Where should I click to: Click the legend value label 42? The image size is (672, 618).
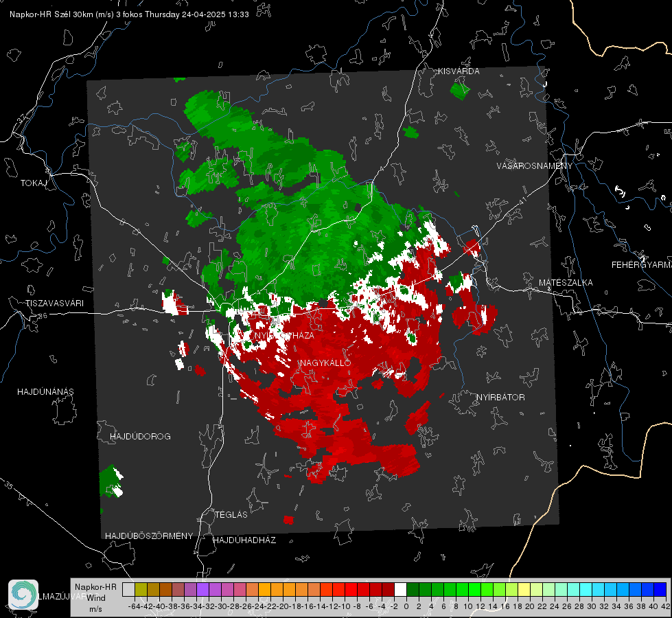click(666, 606)
